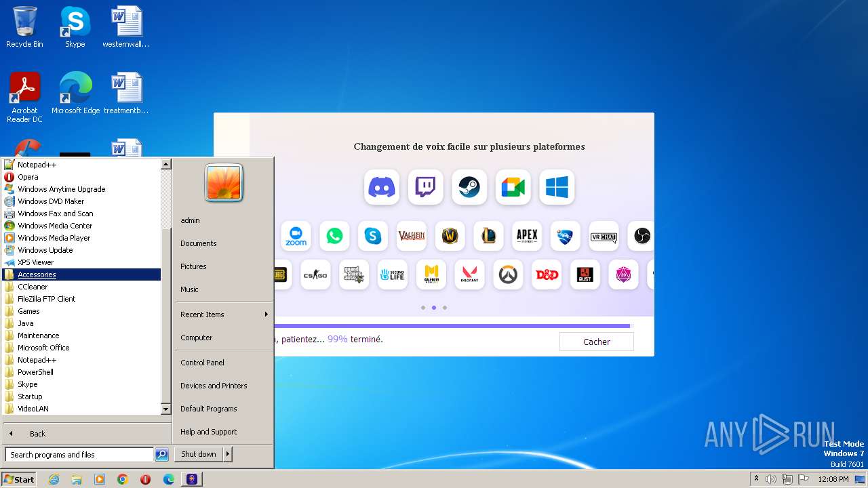Open Internet Explorer from the taskbar
This screenshot has width=868, height=488.
point(54,479)
